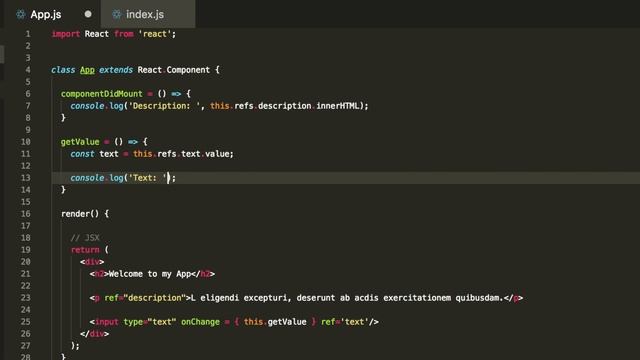This screenshot has width=640, height=360.
Task: Open the index.js tab
Action: coord(148,14)
